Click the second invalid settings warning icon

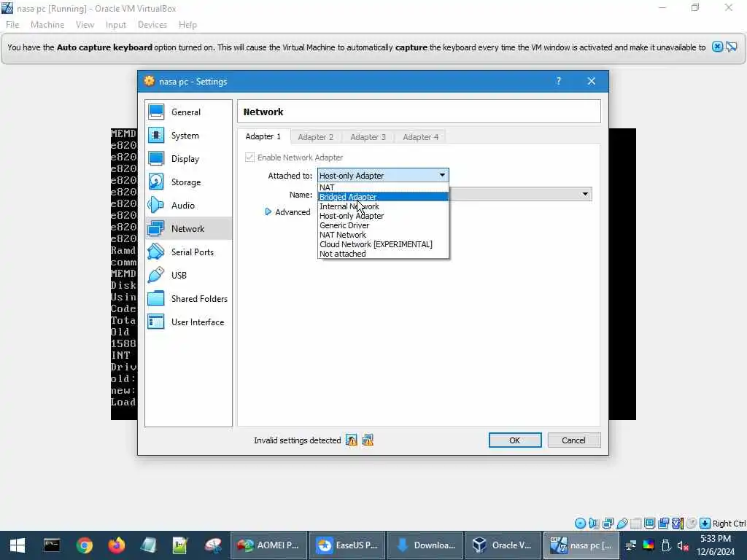point(368,440)
